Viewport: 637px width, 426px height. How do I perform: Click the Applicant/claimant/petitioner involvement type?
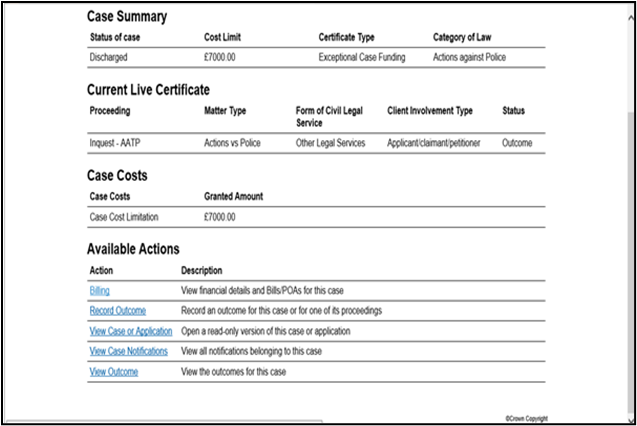434,143
